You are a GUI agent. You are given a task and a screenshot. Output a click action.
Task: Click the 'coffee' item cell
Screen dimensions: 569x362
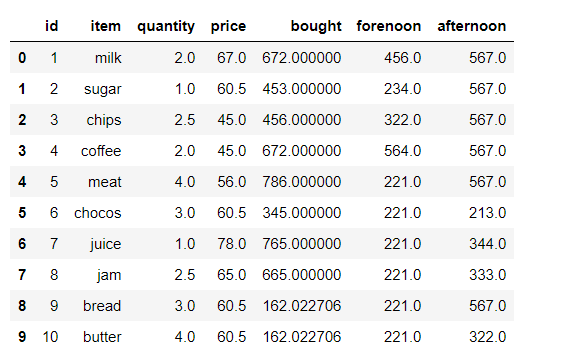click(101, 151)
